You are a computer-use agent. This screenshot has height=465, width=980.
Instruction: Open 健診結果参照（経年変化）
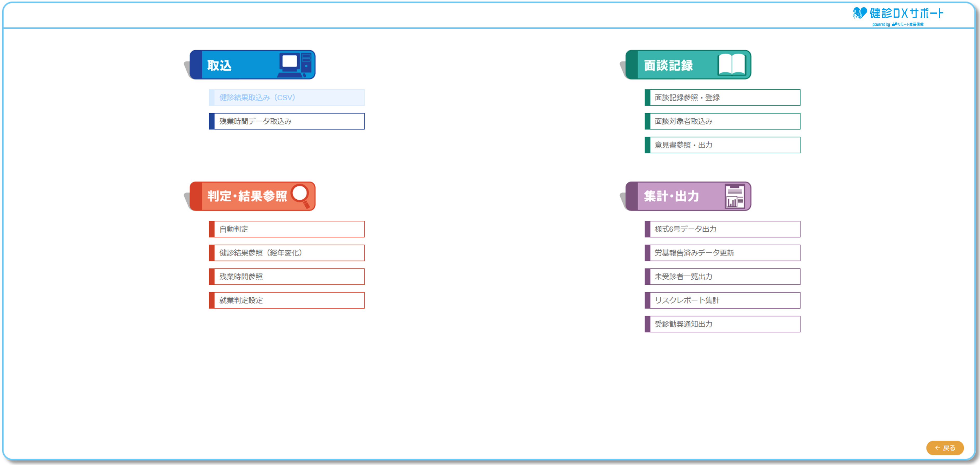tap(286, 253)
